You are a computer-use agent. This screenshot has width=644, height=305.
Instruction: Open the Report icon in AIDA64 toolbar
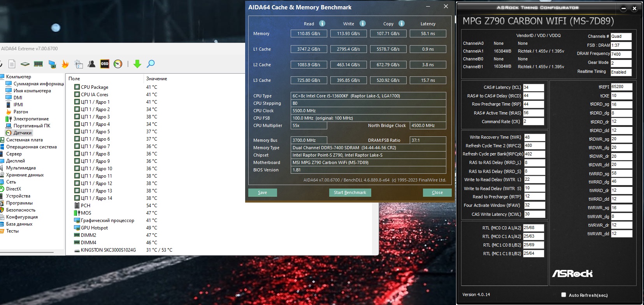12,64
